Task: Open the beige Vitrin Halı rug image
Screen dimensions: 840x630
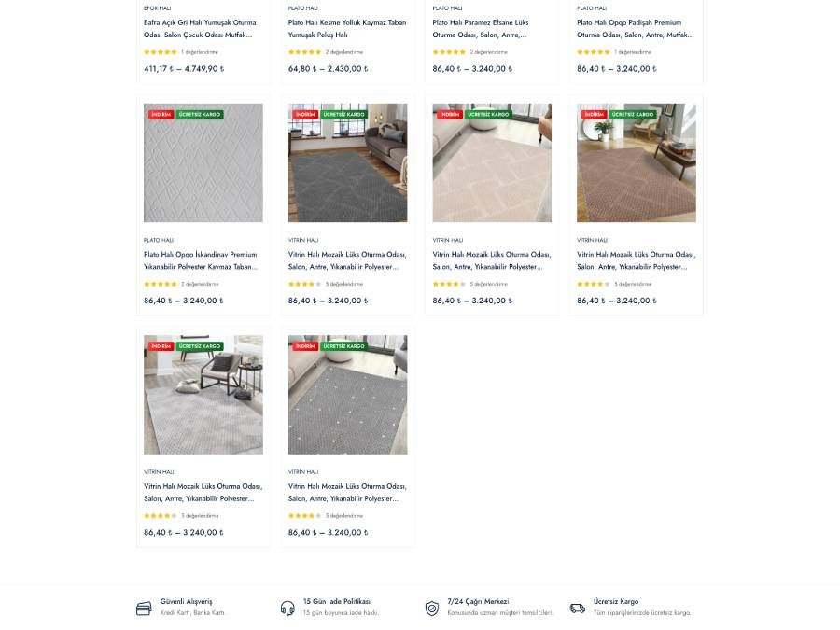Action: tap(492, 162)
